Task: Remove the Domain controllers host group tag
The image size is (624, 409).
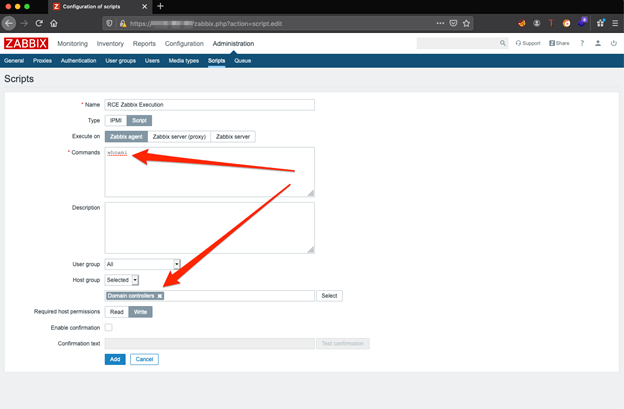Action: 160,296
